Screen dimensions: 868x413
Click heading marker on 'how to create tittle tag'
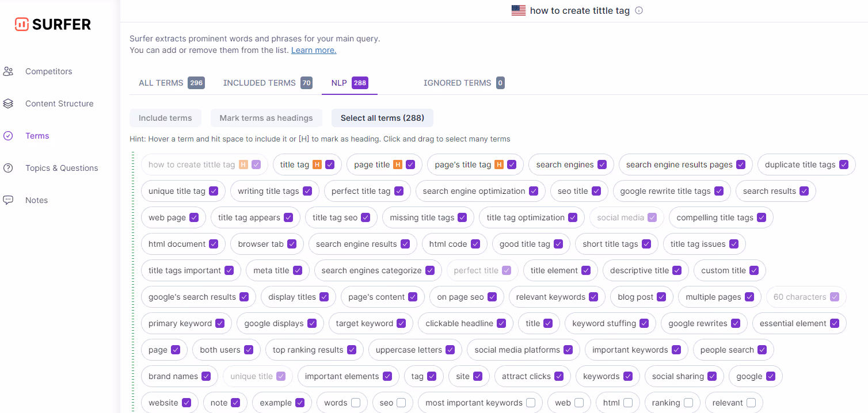pos(243,165)
